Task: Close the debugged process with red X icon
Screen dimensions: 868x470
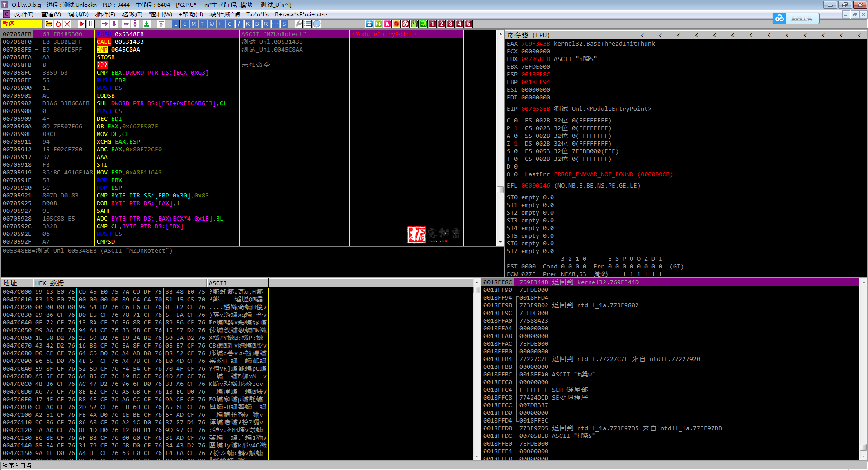Action: click(x=67, y=24)
